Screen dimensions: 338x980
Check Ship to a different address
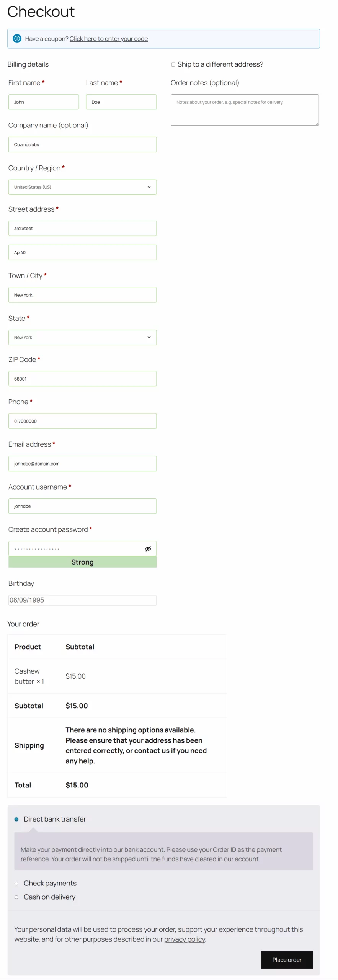click(173, 65)
